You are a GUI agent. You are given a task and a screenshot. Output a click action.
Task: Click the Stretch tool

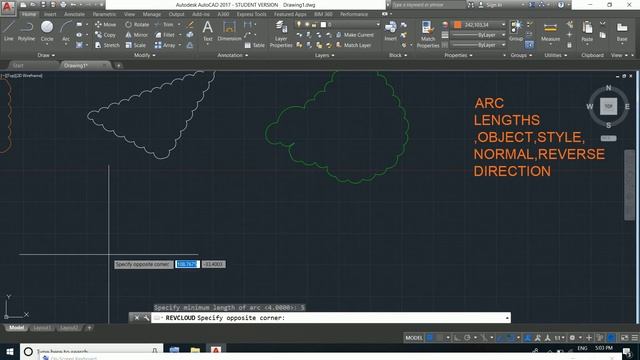pos(107,45)
